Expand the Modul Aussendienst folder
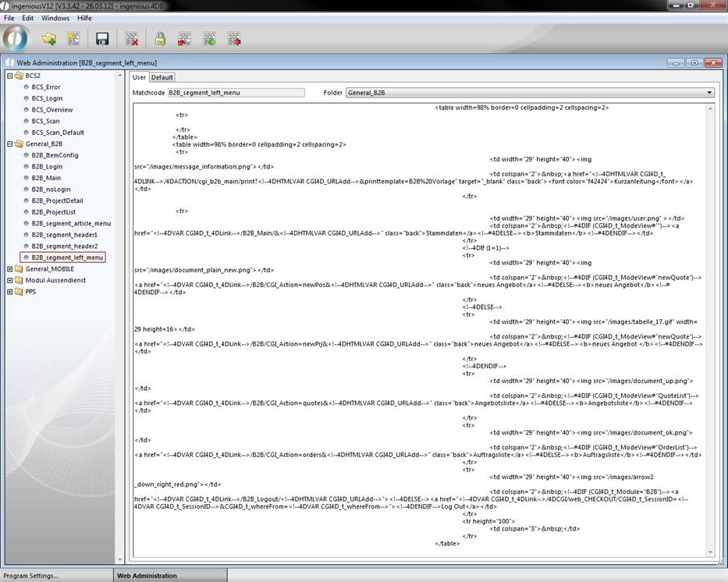728x582 pixels. 9,280
